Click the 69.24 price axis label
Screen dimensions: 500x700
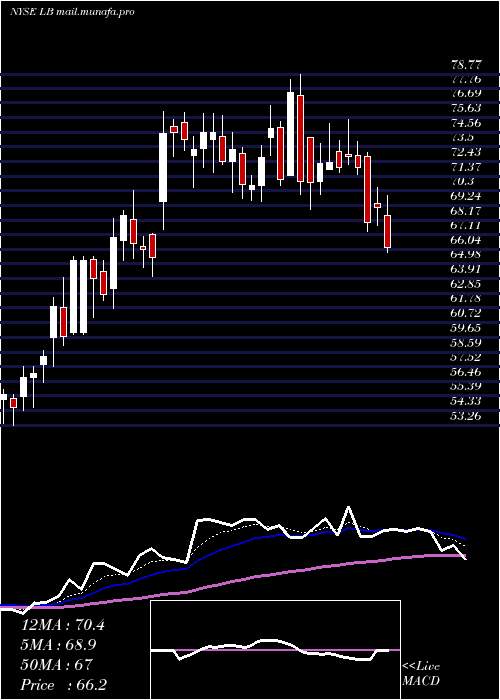coord(466,196)
